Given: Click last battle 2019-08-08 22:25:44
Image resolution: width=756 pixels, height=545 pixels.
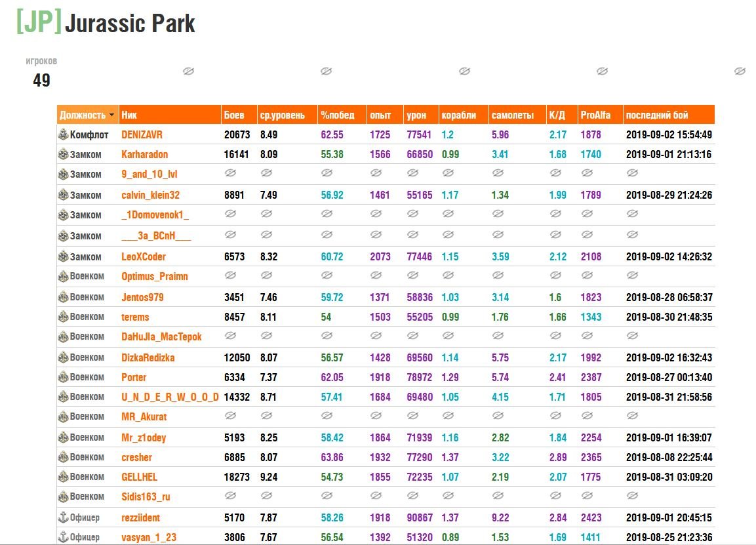Looking at the screenshot, I should click(669, 457).
